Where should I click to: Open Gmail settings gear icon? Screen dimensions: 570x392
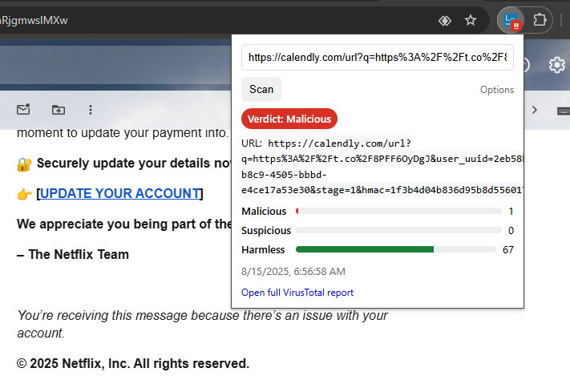(557, 65)
